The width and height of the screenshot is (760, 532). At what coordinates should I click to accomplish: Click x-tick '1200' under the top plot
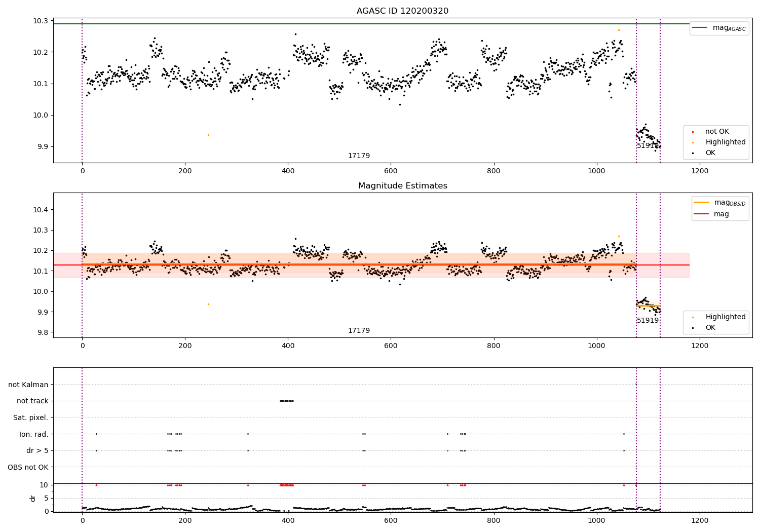point(700,171)
